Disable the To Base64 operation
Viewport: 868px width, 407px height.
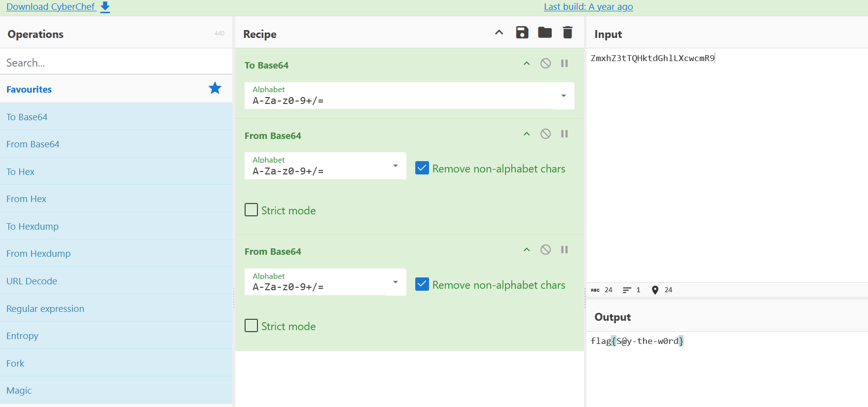tap(545, 64)
